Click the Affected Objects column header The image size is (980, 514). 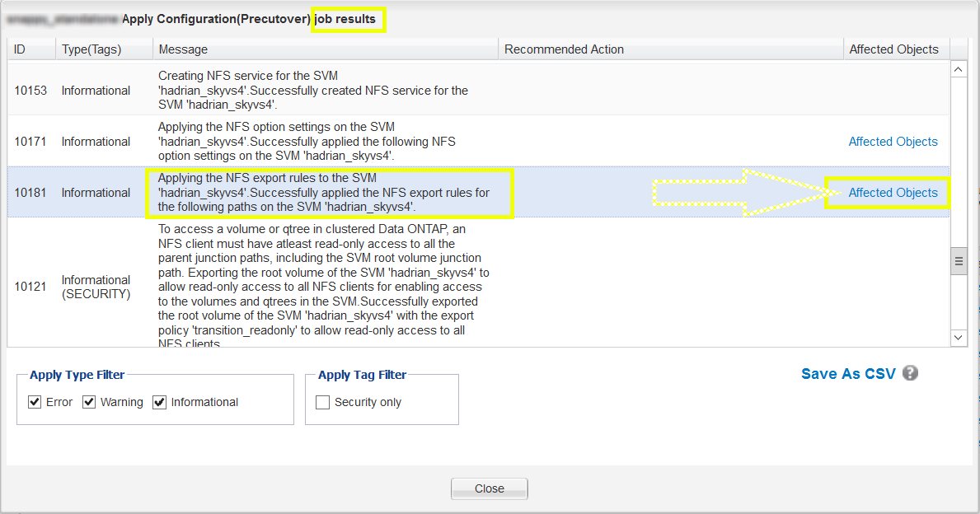click(896, 49)
